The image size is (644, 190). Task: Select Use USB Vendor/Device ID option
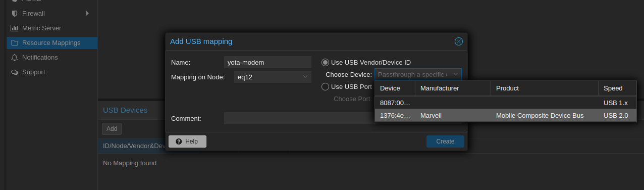[x=326, y=63]
